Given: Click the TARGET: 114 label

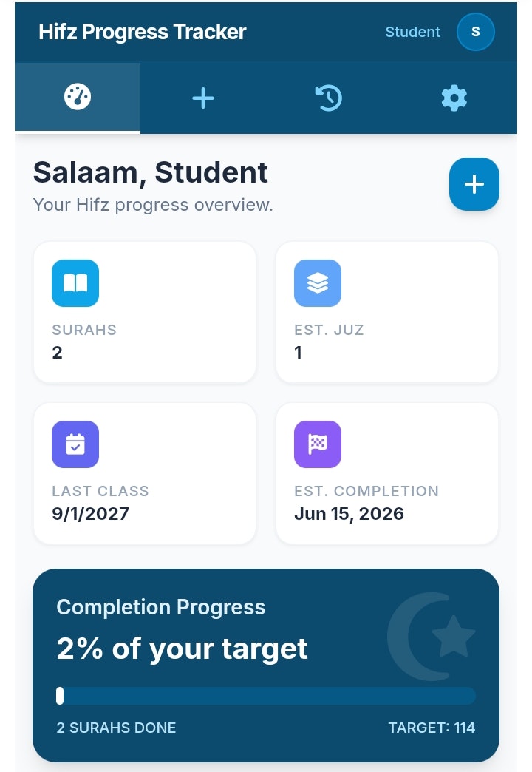Looking at the screenshot, I should click(x=432, y=728).
